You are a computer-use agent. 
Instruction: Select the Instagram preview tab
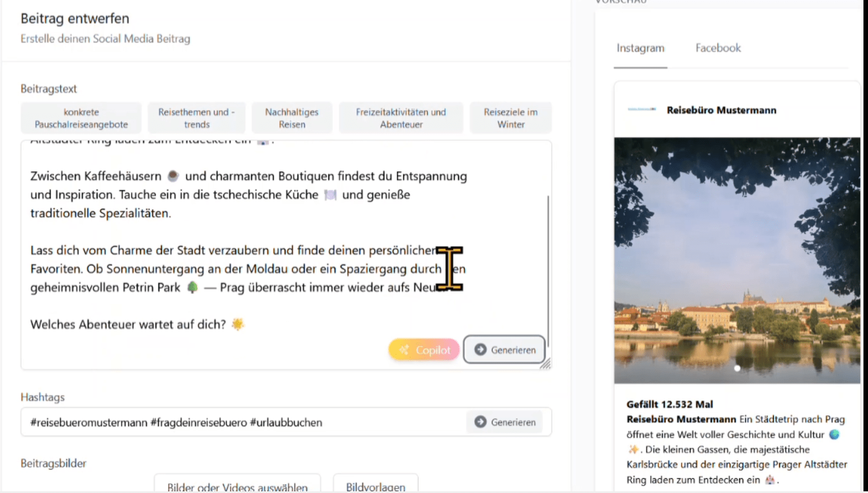point(640,48)
